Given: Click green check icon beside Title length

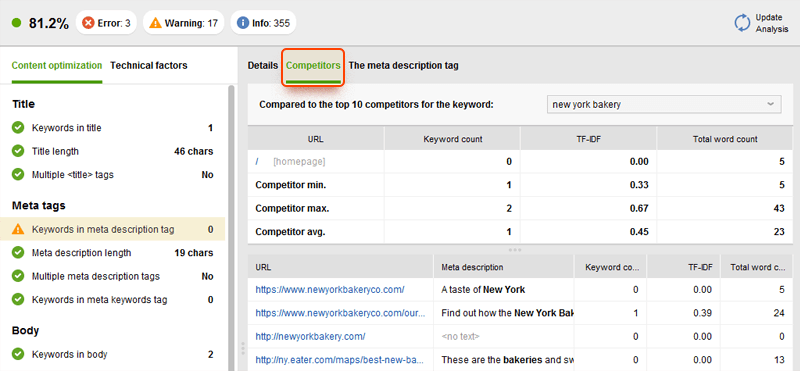Looking at the screenshot, I should click(18, 152).
